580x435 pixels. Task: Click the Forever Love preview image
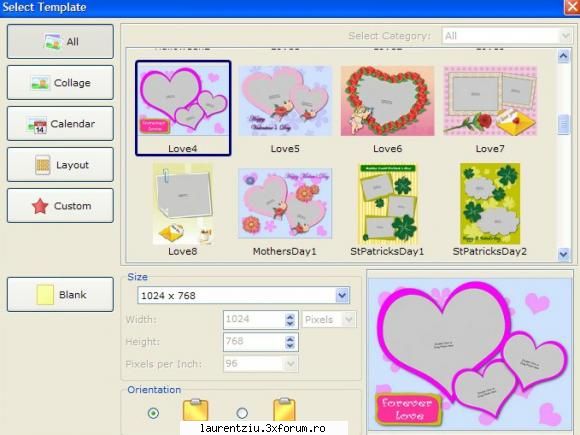470,354
